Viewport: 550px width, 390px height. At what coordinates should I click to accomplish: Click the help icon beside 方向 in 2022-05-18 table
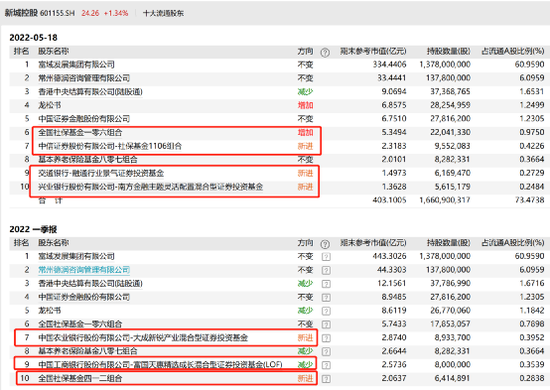click(x=325, y=52)
